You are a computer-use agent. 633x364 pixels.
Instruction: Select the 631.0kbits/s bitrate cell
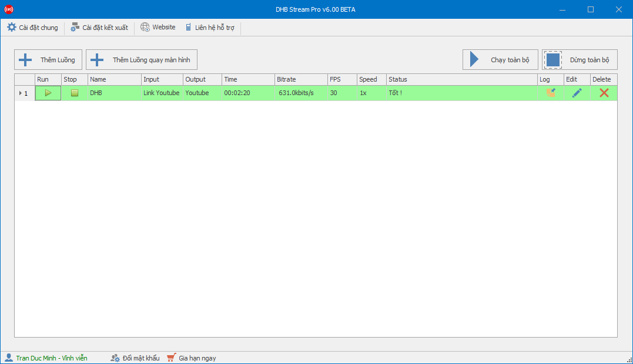click(x=301, y=93)
